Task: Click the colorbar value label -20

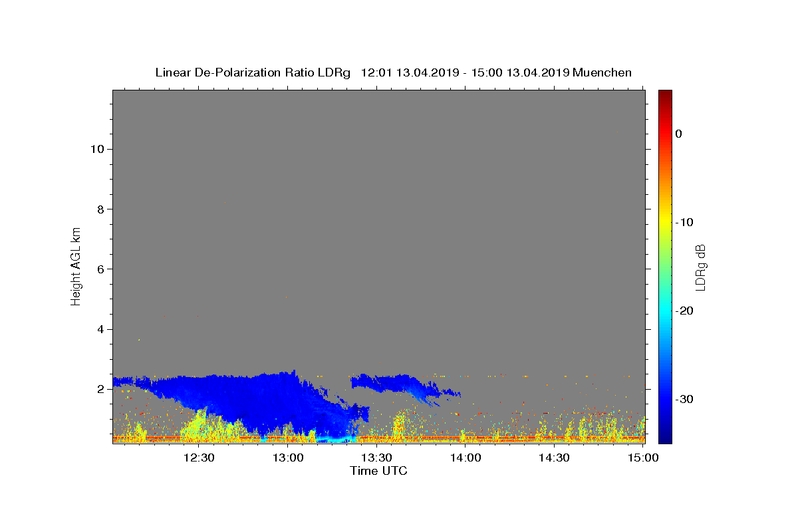Action: coord(684,311)
